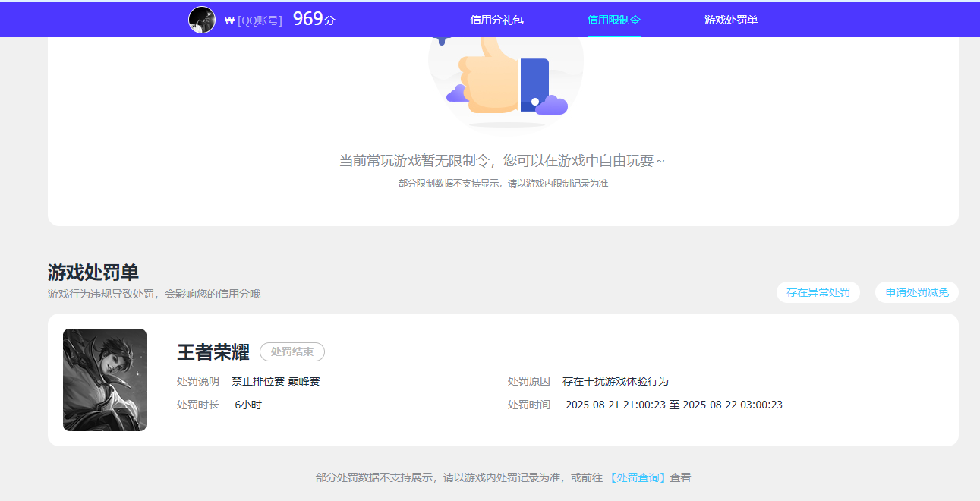The width and height of the screenshot is (980, 501).
Task: Open the 【处罚查询】 link
Action: (638, 477)
